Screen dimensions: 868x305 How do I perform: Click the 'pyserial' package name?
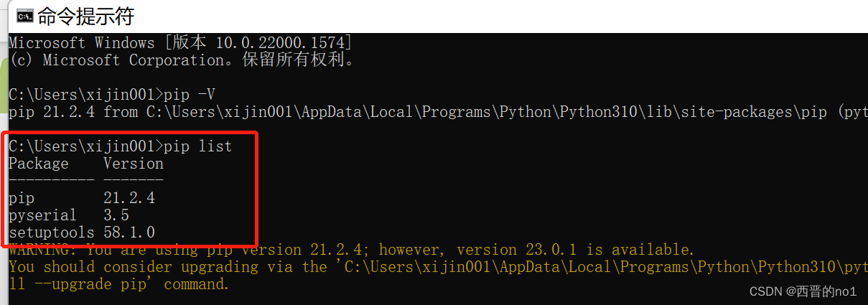(x=43, y=215)
